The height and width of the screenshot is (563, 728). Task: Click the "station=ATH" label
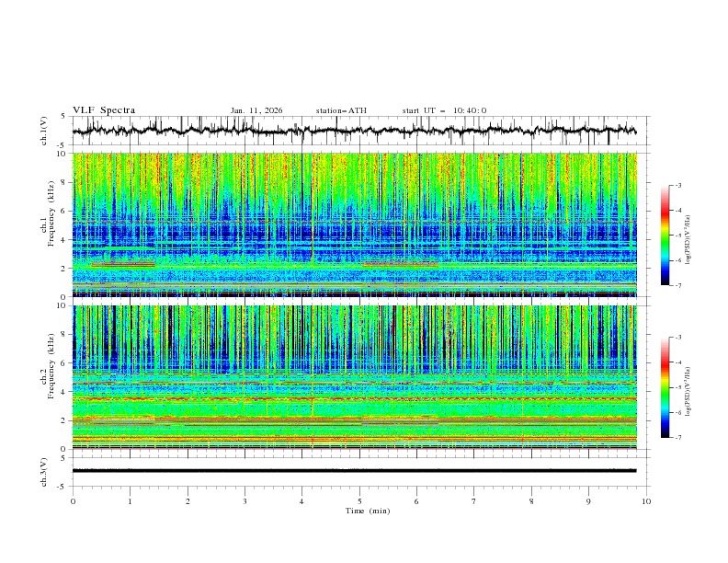pyautogui.click(x=341, y=110)
